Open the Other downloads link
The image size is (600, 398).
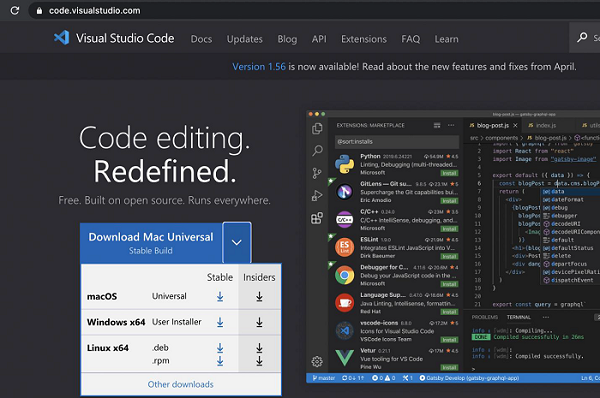(181, 384)
